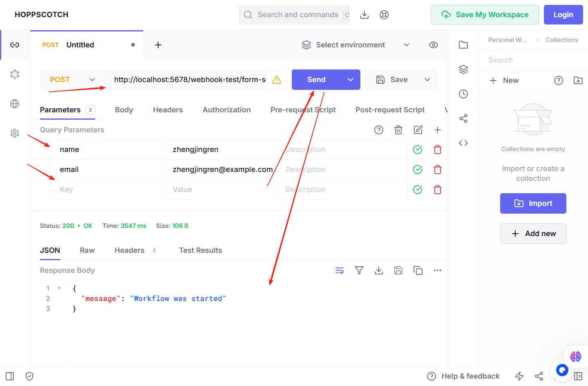588x386 pixels.
Task: Add a new request tab
Action: click(158, 45)
